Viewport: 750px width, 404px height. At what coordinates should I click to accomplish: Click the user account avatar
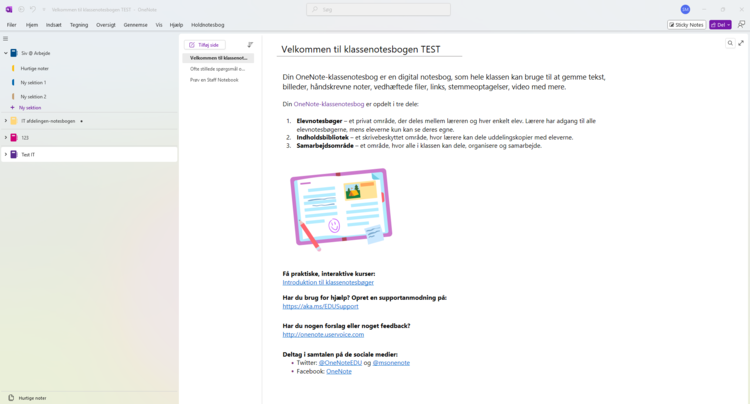click(x=685, y=9)
